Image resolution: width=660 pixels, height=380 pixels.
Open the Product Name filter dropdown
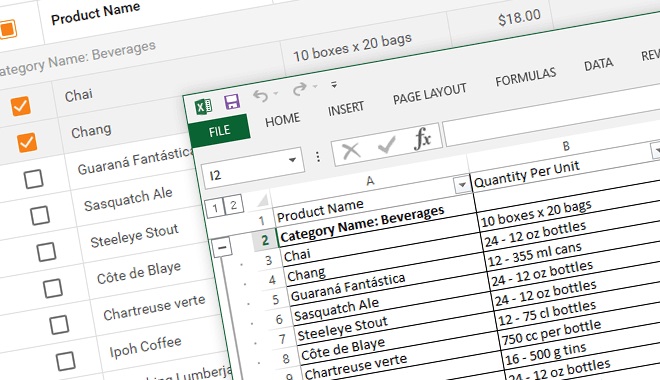coord(462,185)
